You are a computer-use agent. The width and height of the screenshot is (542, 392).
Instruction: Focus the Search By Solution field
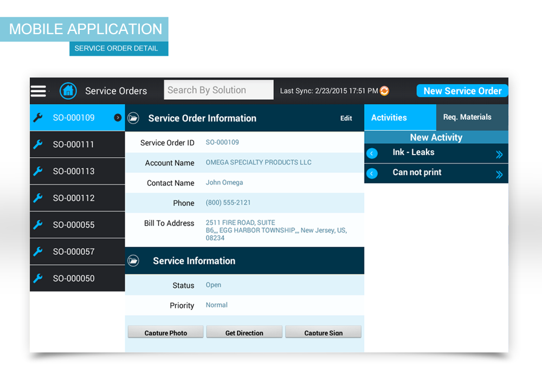tap(218, 90)
